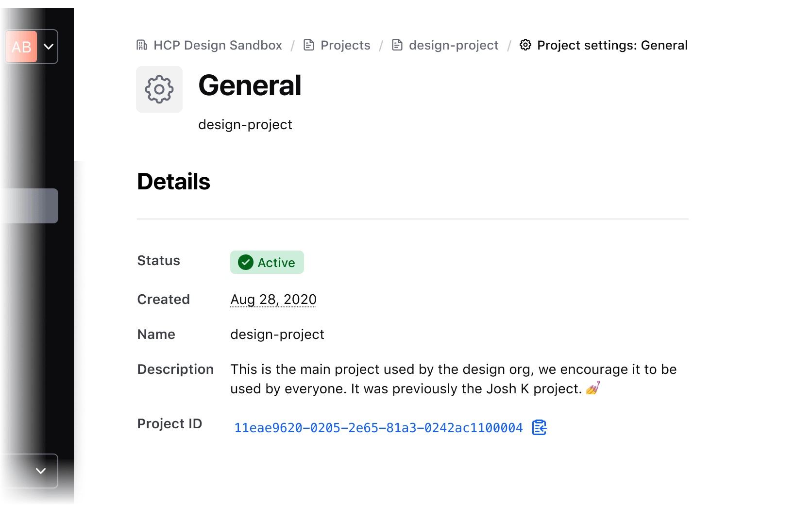This screenshot has width=812, height=505.
Task: Click the large gear icon beside General heading
Action: coord(159,89)
